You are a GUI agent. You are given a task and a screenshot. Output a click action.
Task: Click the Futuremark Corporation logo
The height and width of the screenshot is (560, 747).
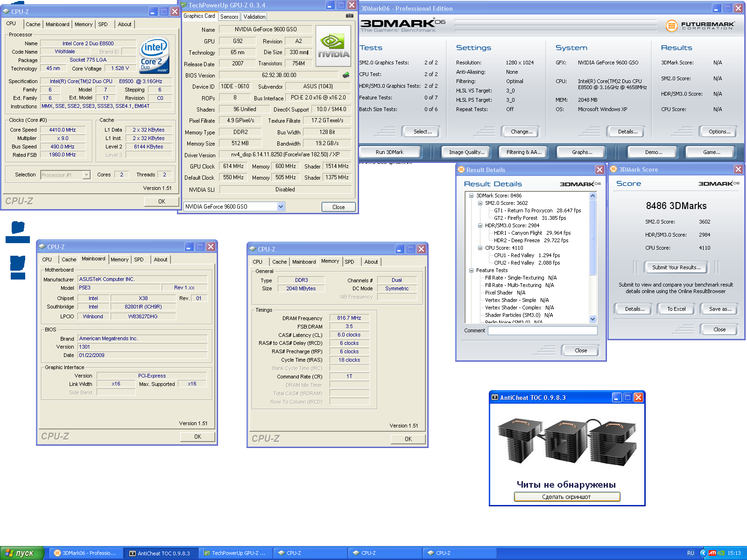point(700,26)
